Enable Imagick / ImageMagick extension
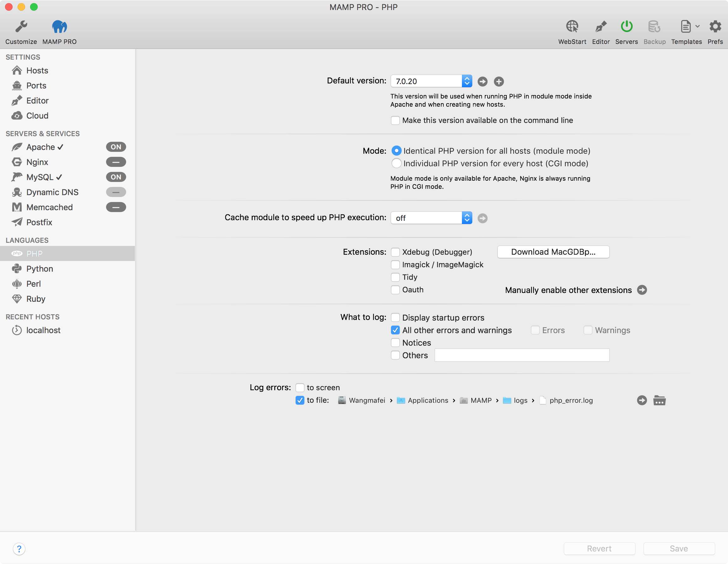Viewport: 728px width, 564px height. 395,264
